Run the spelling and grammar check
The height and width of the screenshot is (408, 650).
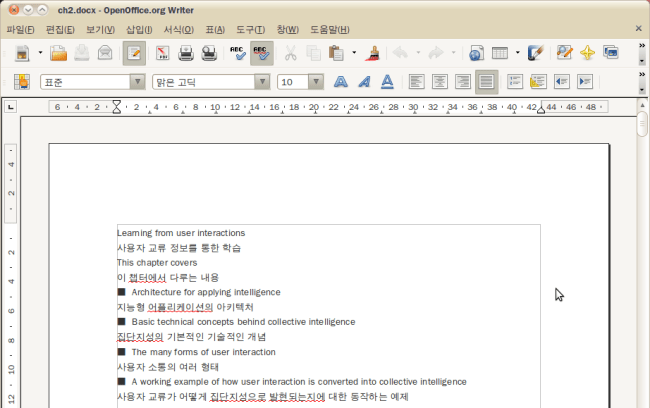(238, 53)
